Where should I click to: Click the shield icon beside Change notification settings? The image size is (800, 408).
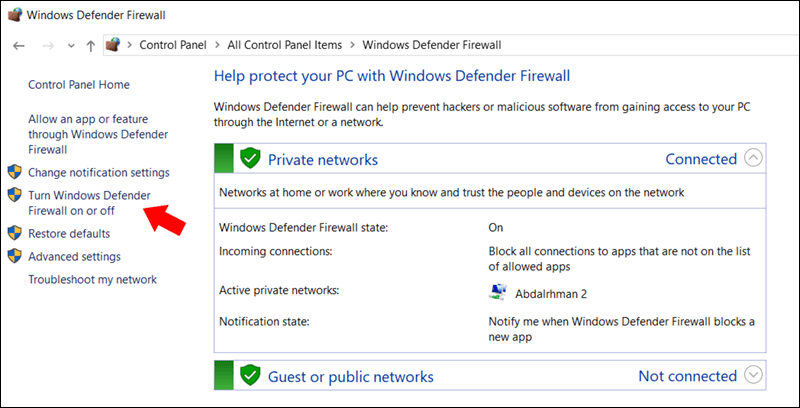click(x=14, y=173)
